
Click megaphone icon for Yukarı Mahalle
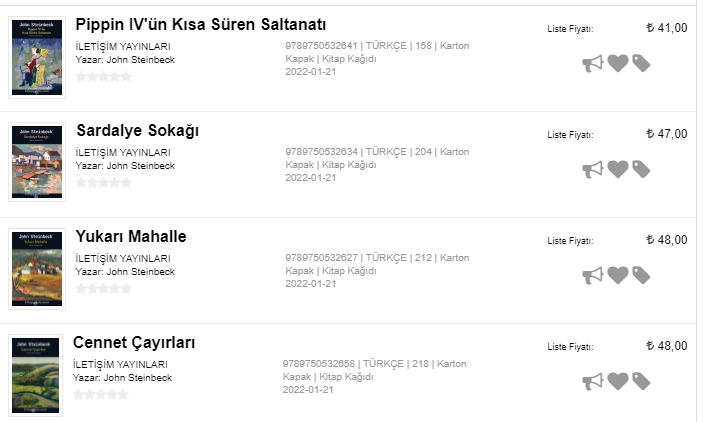[593, 275]
